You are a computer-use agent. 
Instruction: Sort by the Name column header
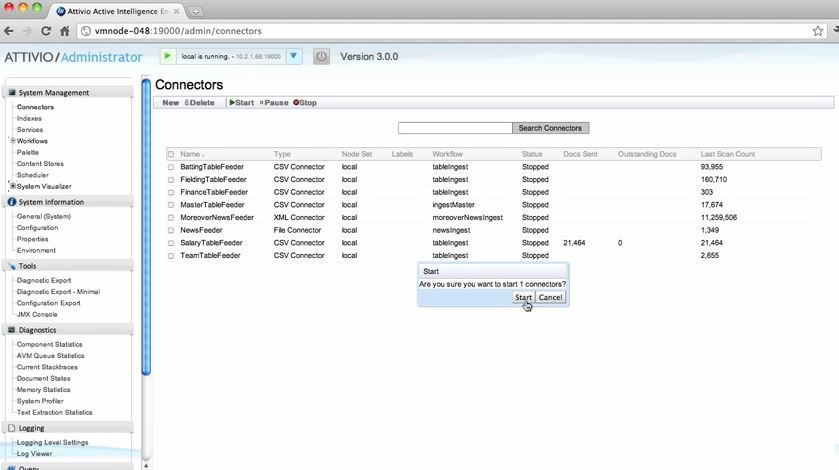[x=192, y=154]
